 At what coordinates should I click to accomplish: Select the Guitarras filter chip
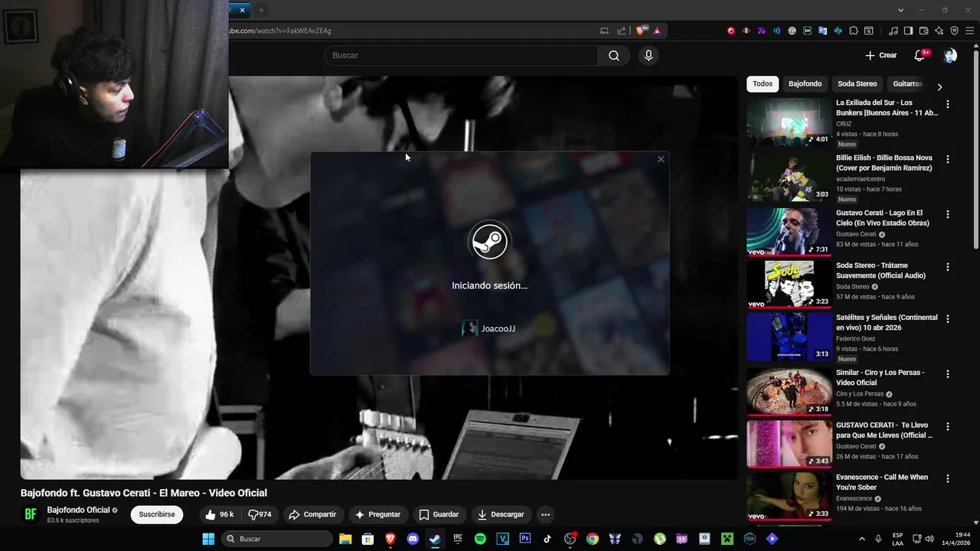(x=907, y=83)
